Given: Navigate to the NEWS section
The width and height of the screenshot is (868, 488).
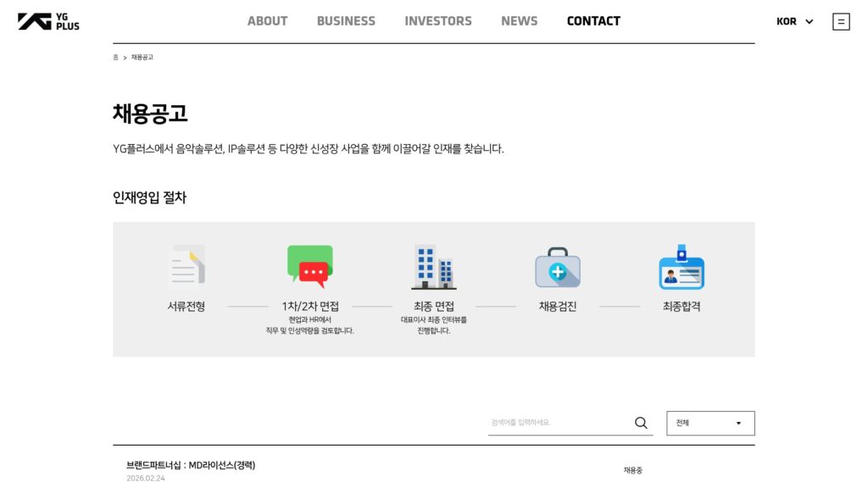Looking at the screenshot, I should [519, 20].
